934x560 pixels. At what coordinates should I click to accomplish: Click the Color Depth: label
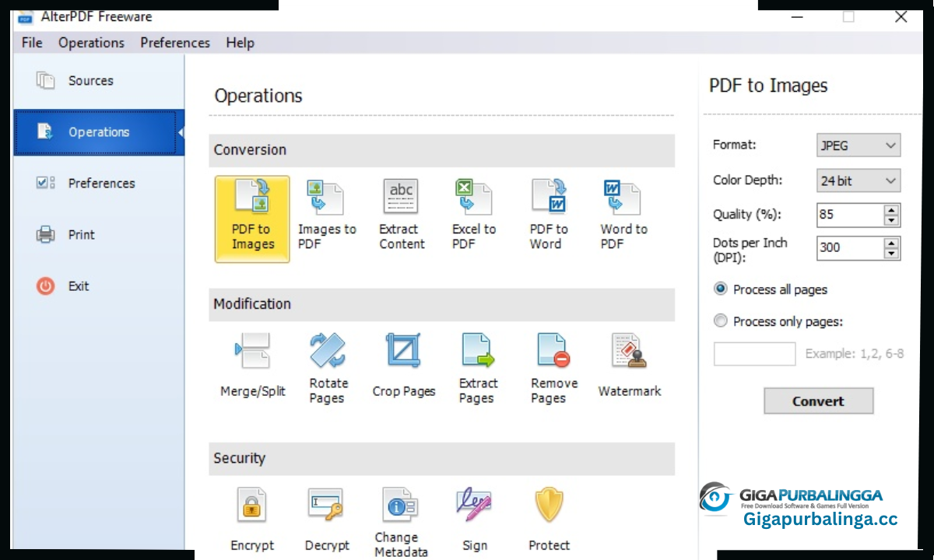coord(747,180)
